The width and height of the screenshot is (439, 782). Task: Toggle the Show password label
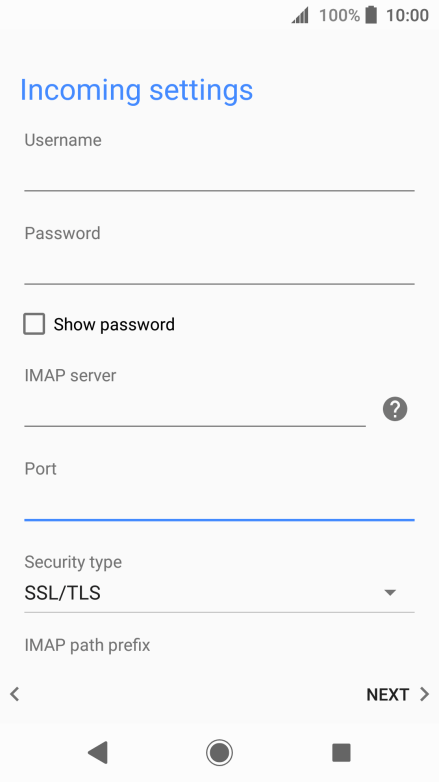[x=114, y=325]
